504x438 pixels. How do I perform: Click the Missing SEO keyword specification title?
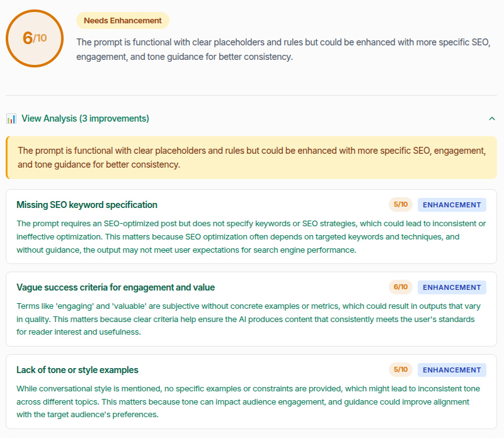[x=88, y=205]
